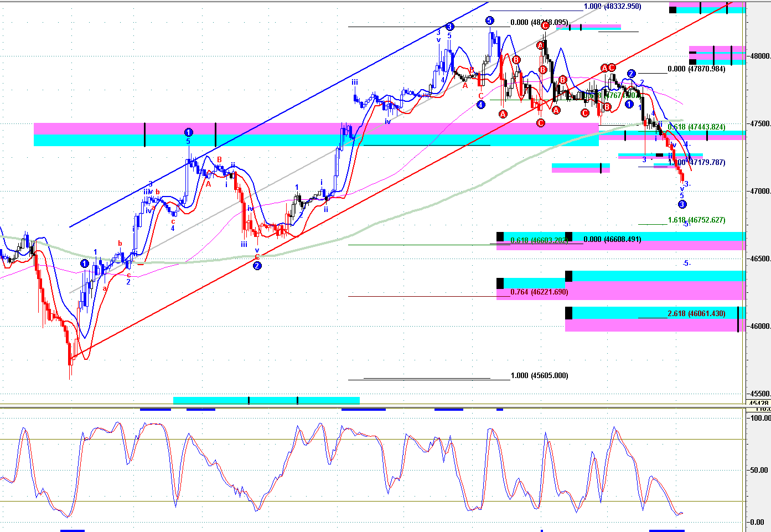The width and height of the screenshot is (771, 532).
Task: Click the cyan bar at price pane bottom
Action: (266, 400)
